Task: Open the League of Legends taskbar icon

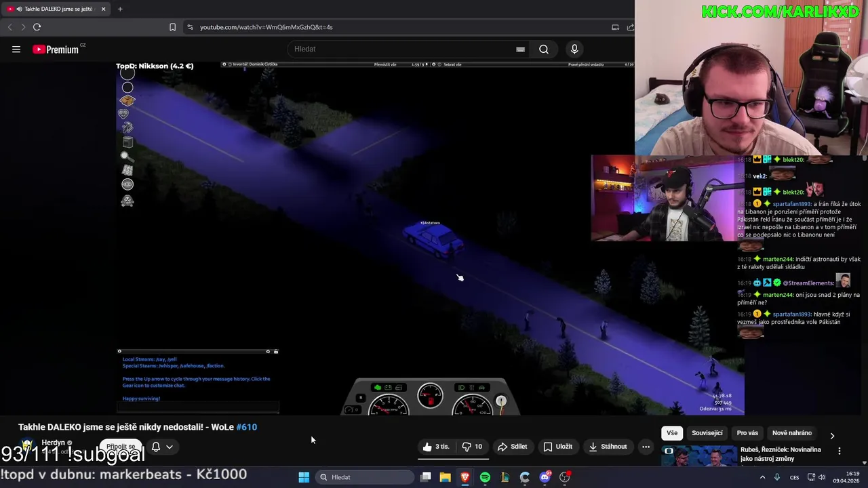Action: (505, 477)
